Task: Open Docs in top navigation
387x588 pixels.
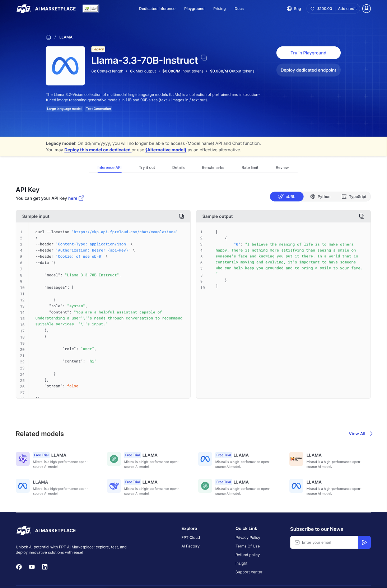Action: point(239,9)
